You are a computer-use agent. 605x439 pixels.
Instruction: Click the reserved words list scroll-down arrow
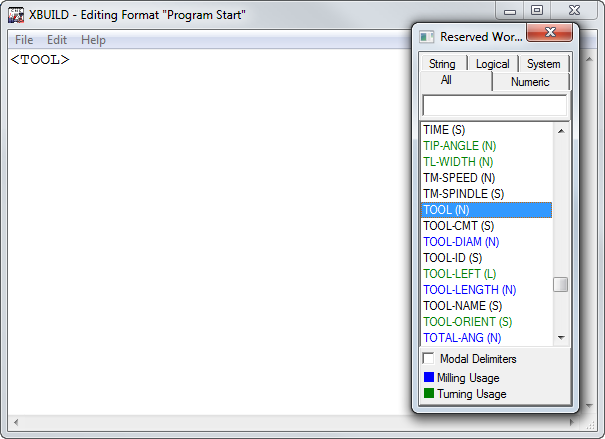tap(561, 338)
